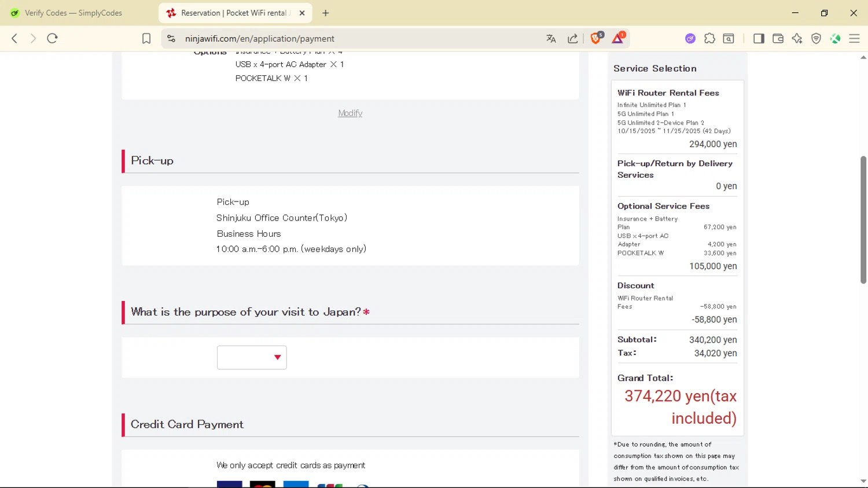The image size is (868, 488).
Task: Open Brave Shields lion icon
Action: (x=596, y=38)
